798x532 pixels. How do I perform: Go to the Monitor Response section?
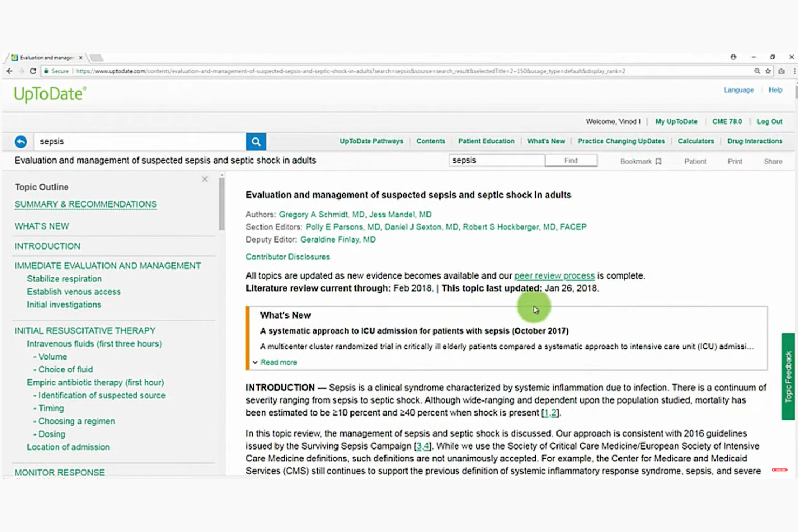pos(59,473)
